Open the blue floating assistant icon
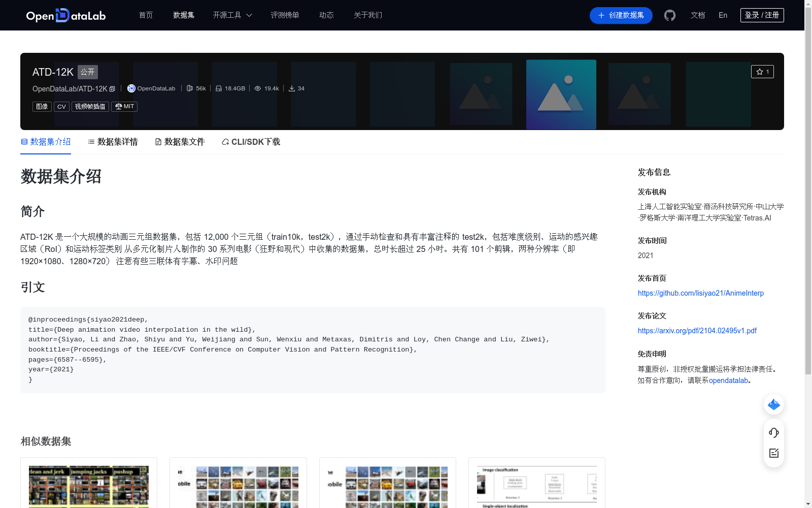 click(x=774, y=404)
